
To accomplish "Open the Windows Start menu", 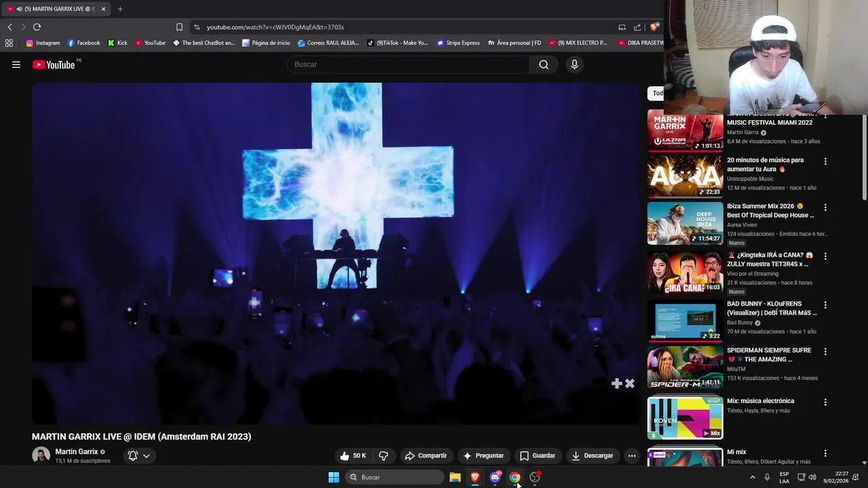I will [334, 477].
